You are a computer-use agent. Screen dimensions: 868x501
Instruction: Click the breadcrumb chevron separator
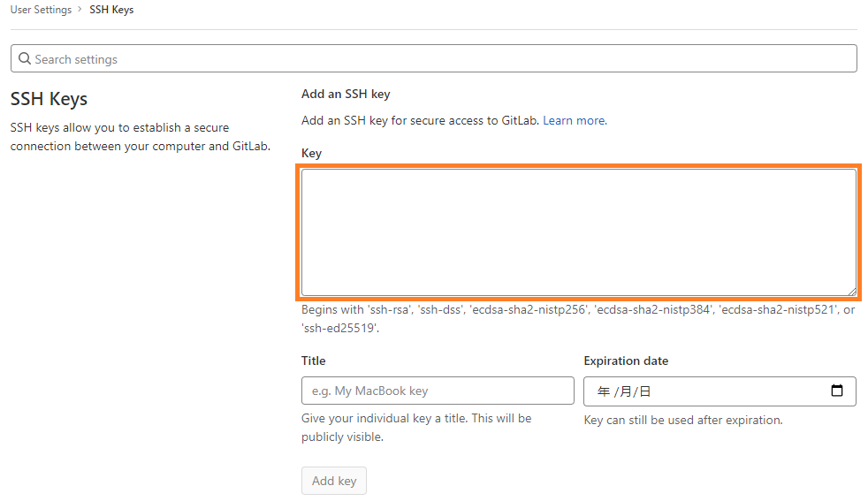(80, 11)
